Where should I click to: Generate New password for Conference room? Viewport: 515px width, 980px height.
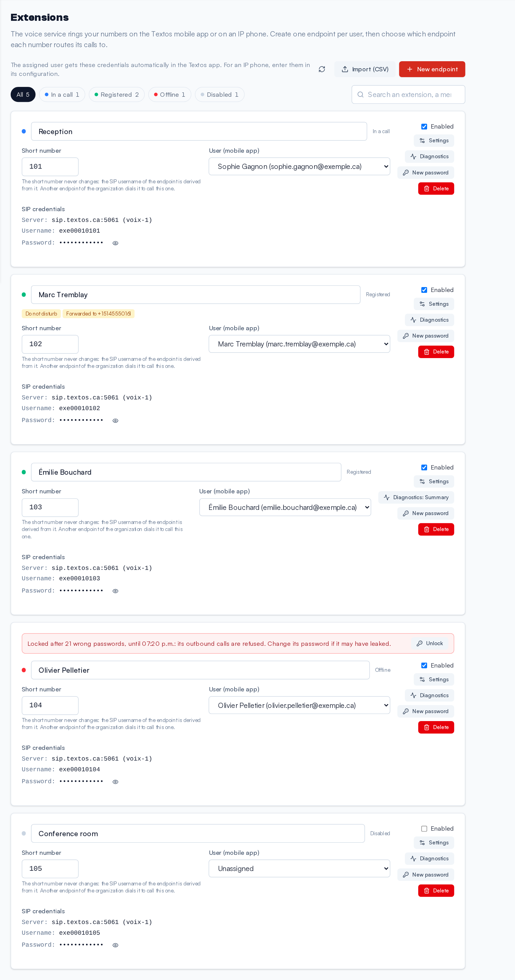click(426, 875)
